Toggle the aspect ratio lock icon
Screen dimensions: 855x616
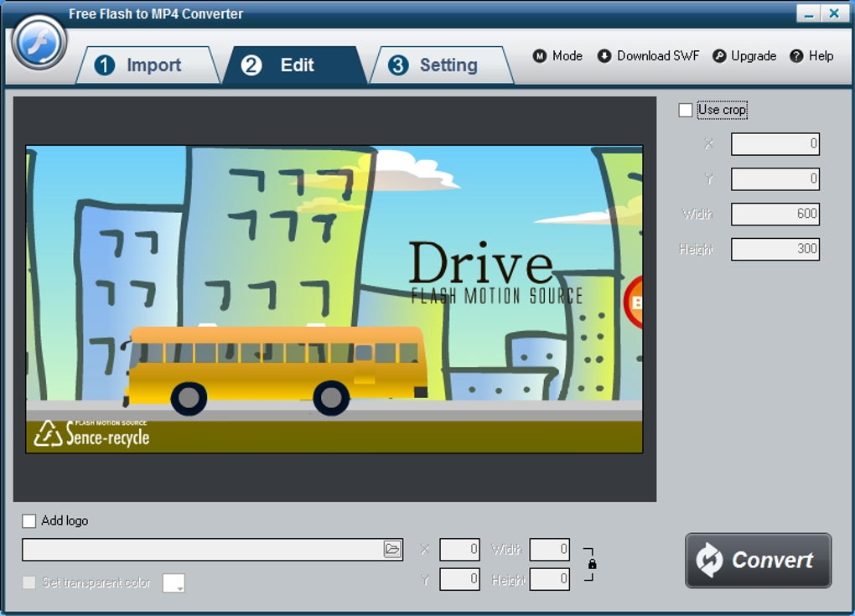pos(592,564)
